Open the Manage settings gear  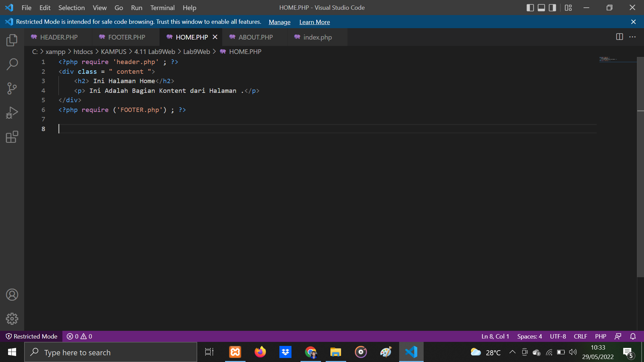click(x=12, y=319)
